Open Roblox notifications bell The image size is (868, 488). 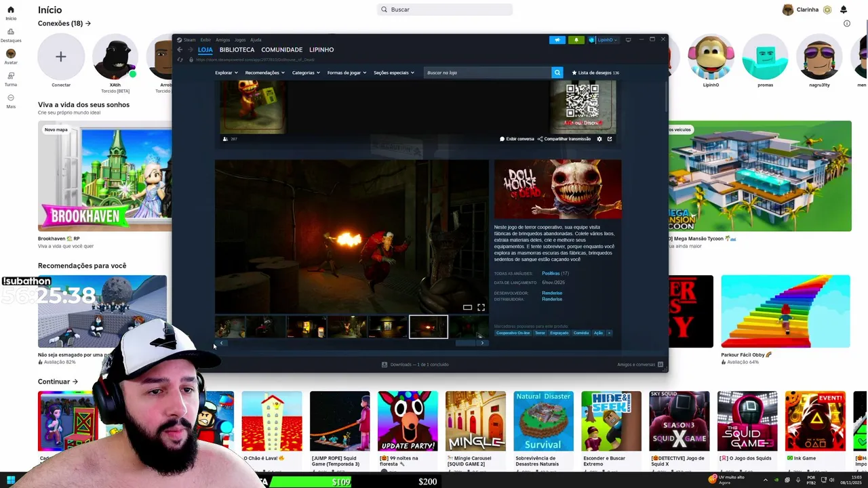tap(844, 9)
